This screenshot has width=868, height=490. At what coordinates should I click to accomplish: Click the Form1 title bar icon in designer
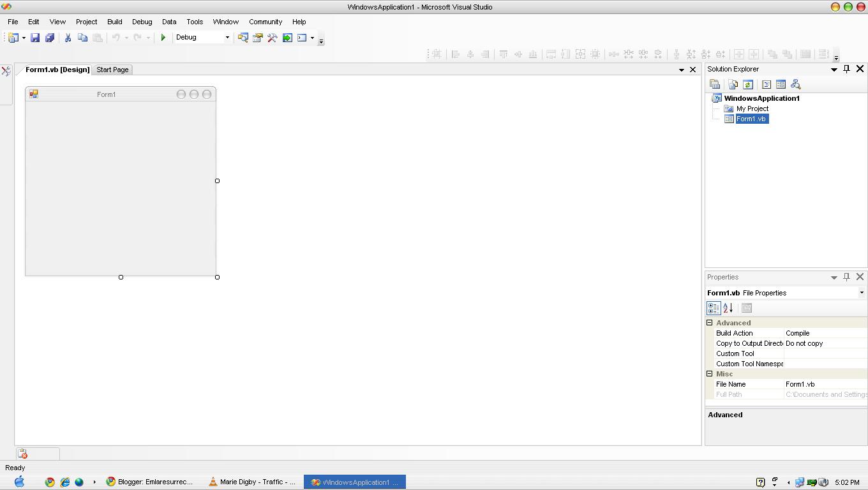click(x=34, y=94)
